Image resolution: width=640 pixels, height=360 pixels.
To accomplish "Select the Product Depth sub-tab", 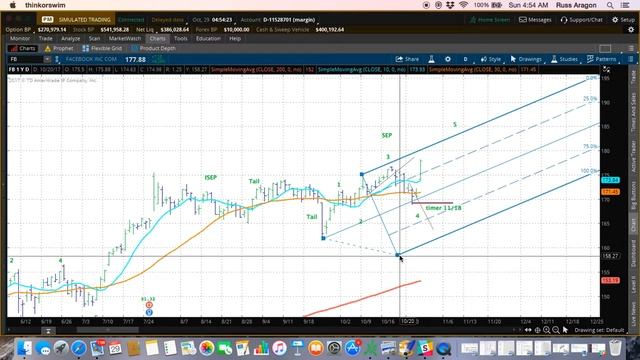I will (154, 48).
